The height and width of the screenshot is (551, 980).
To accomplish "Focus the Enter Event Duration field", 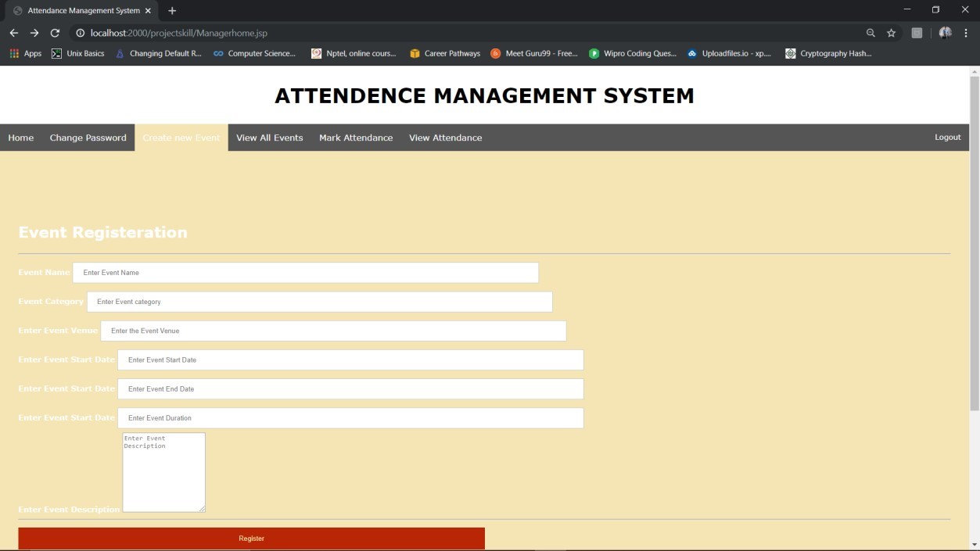I will click(350, 418).
